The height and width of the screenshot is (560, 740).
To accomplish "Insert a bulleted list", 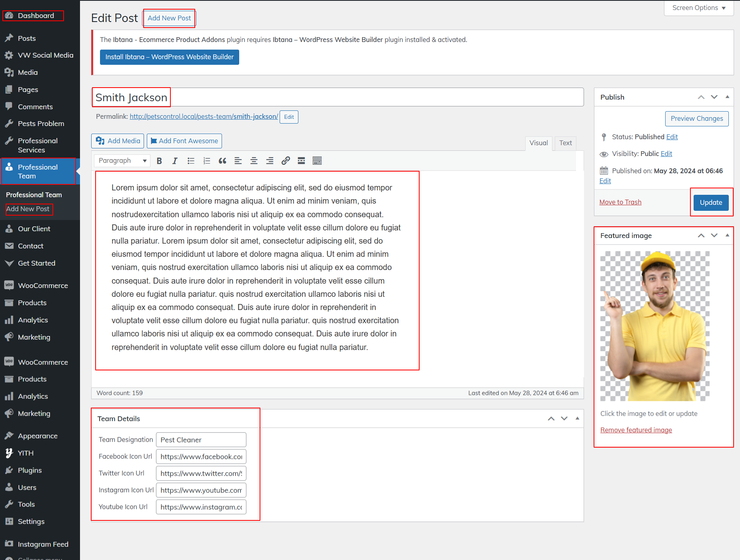I will pyautogui.click(x=191, y=161).
